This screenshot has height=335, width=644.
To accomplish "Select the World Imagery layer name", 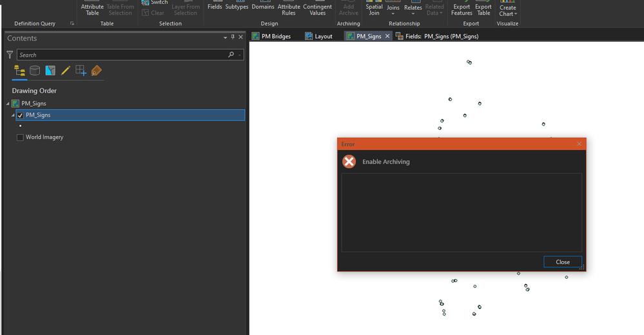I will tap(44, 137).
